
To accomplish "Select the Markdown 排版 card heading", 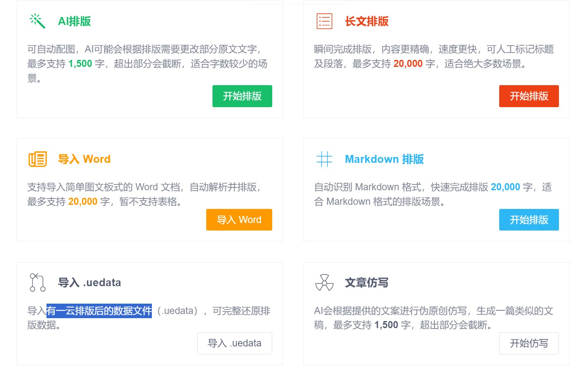I will pyautogui.click(x=384, y=159).
